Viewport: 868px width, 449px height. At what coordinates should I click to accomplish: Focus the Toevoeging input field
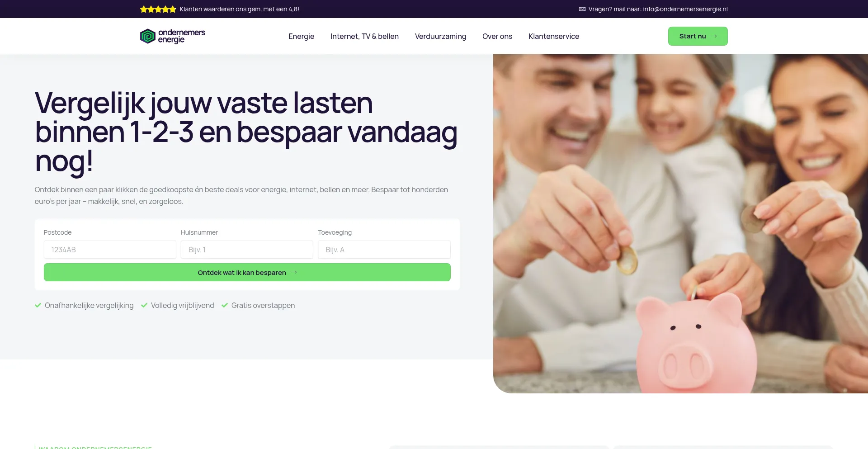pos(384,250)
